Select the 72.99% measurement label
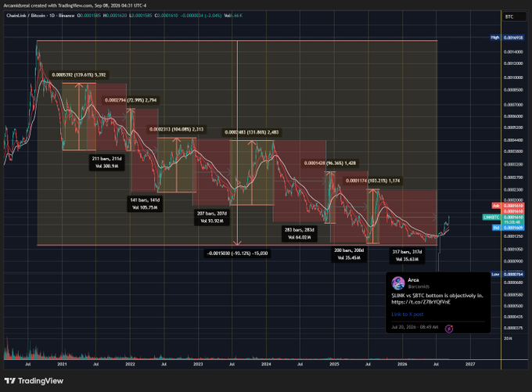Image resolution: width=532 pixels, height=392 pixels. (131, 100)
